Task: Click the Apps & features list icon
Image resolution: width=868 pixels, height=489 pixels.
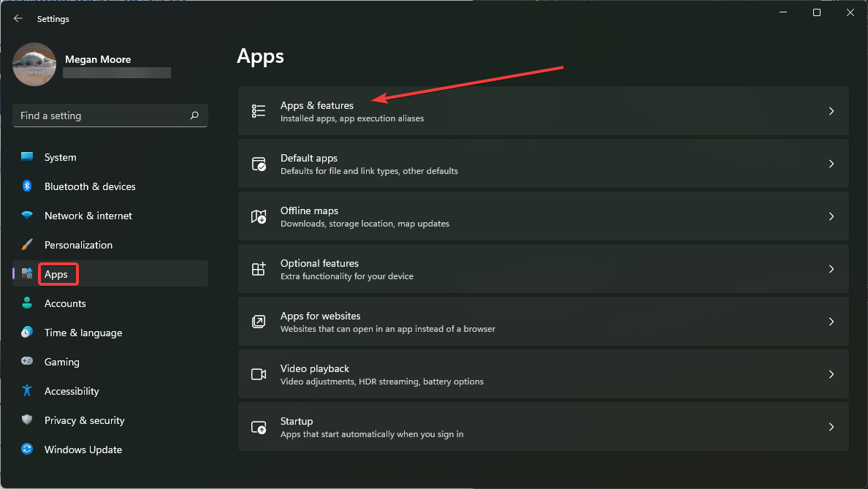Action: (x=259, y=111)
